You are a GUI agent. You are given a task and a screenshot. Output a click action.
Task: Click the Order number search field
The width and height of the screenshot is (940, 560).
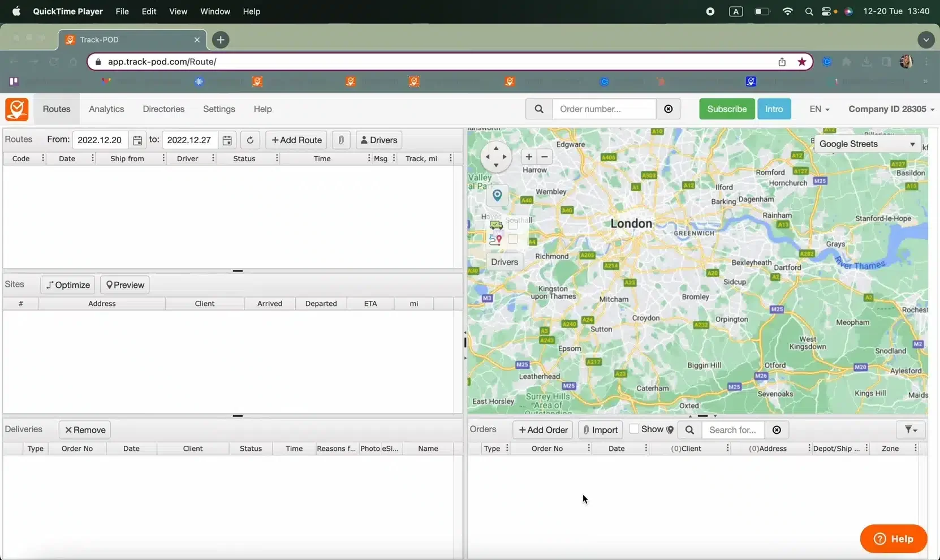[x=603, y=109]
